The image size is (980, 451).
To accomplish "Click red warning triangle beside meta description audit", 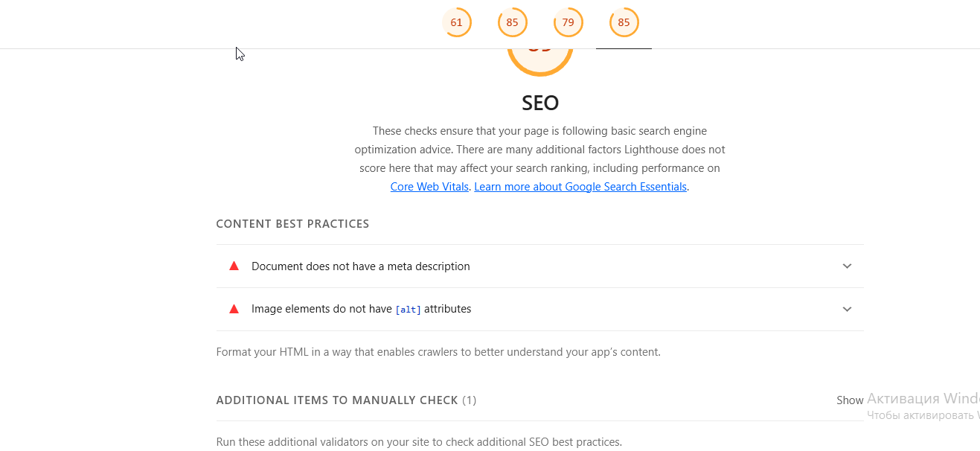I will (x=234, y=266).
